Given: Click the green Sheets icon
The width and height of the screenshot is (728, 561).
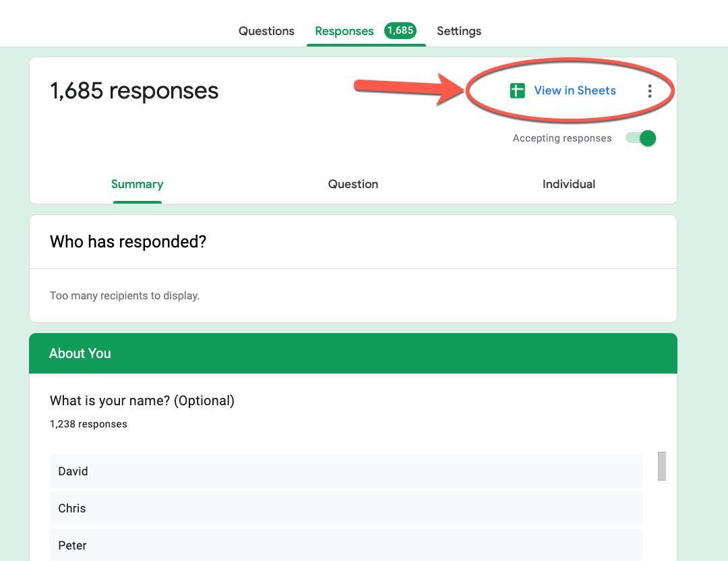Looking at the screenshot, I should click(516, 90).
